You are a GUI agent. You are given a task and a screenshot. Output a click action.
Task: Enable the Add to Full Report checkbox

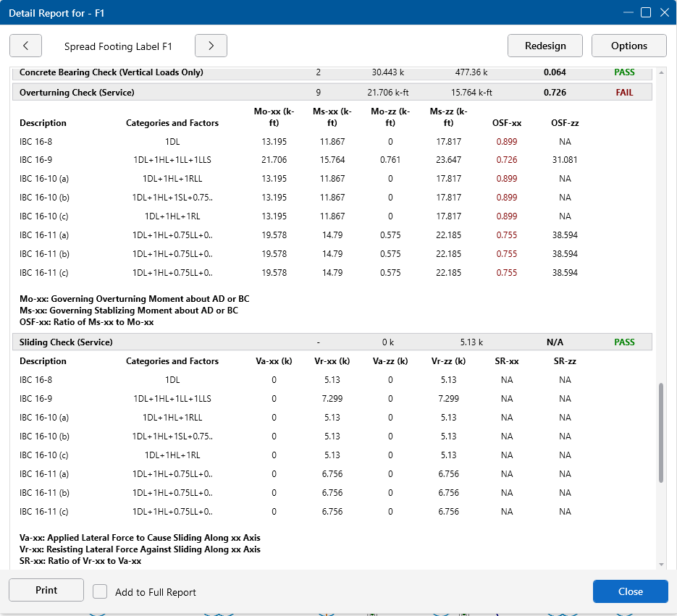pyautogui.click(x=101, y=591)
